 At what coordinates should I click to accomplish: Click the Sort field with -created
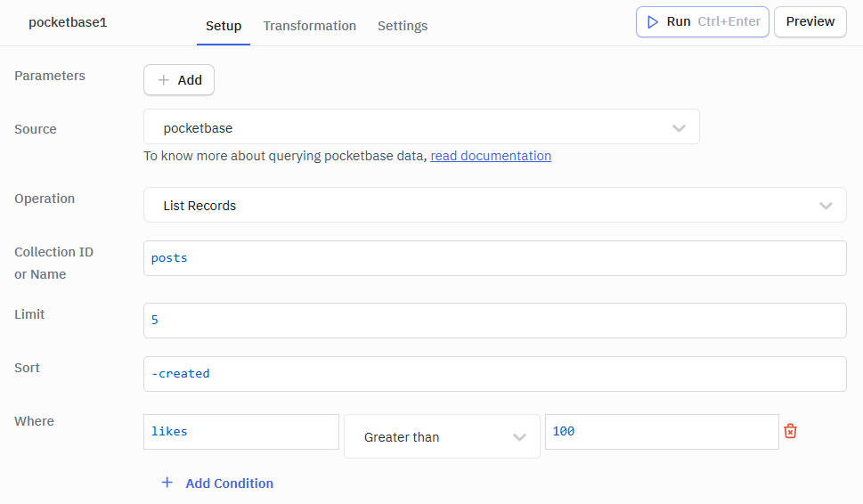494,374
